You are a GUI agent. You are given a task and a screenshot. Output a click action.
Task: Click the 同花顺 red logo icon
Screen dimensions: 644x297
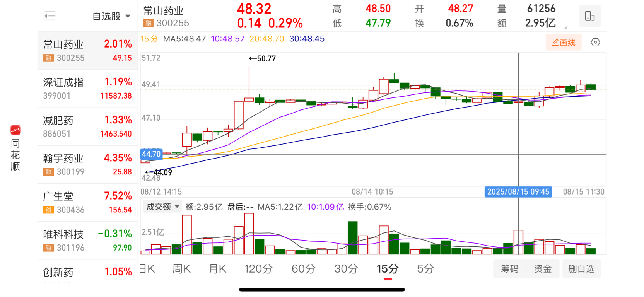click(x=15, y=130)
